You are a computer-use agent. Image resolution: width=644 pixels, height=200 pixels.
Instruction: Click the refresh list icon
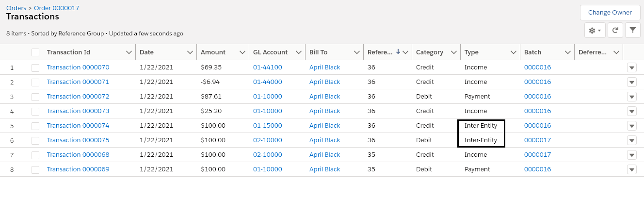pyautogui.click(x=615, y=30)
